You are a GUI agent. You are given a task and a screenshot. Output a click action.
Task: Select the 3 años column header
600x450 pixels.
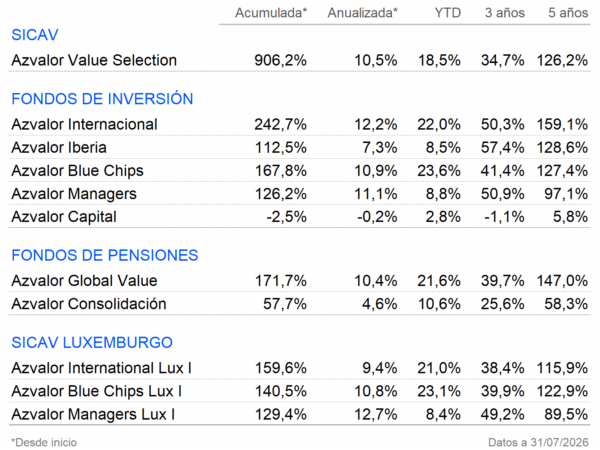[x=505, y=13]
